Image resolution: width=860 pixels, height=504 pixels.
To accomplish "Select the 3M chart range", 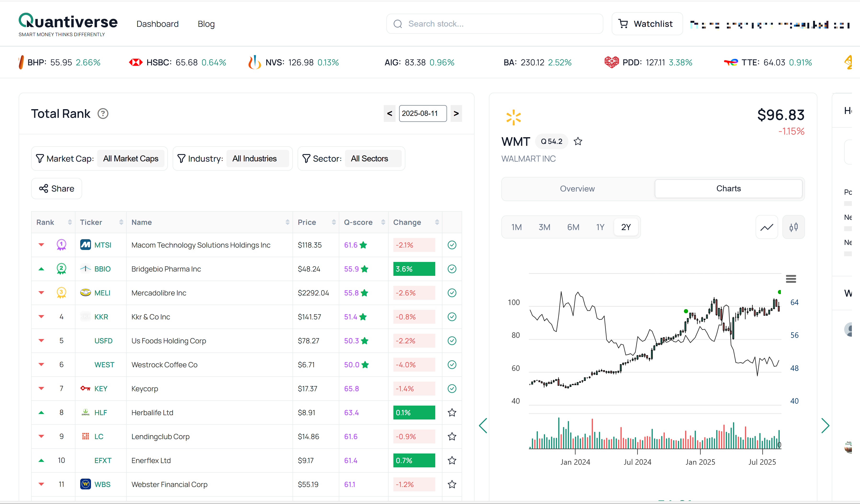I will tap(544, 227).
